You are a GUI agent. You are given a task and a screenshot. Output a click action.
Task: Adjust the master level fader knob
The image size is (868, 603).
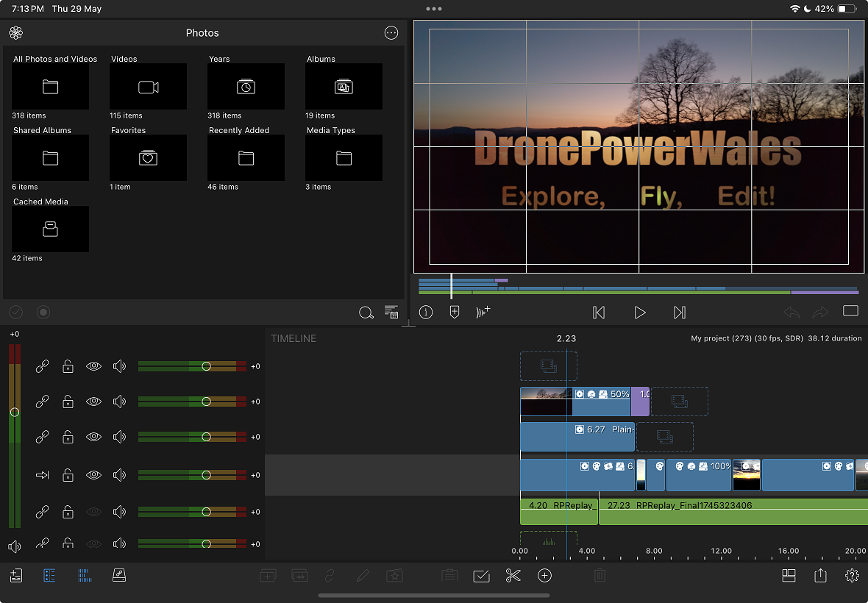(15, 412)
